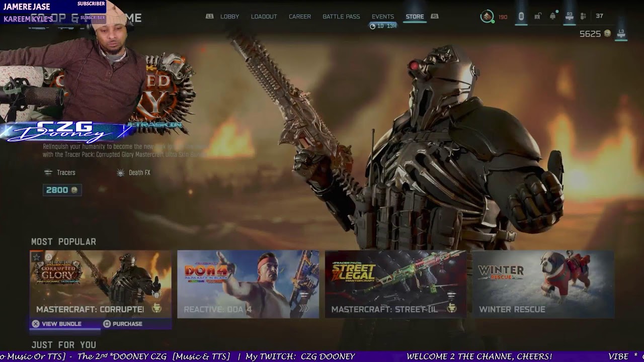The width and height of the screenshot is (644, 362).
Task: Switch to the Loadout tab
Action: point(264,17)
